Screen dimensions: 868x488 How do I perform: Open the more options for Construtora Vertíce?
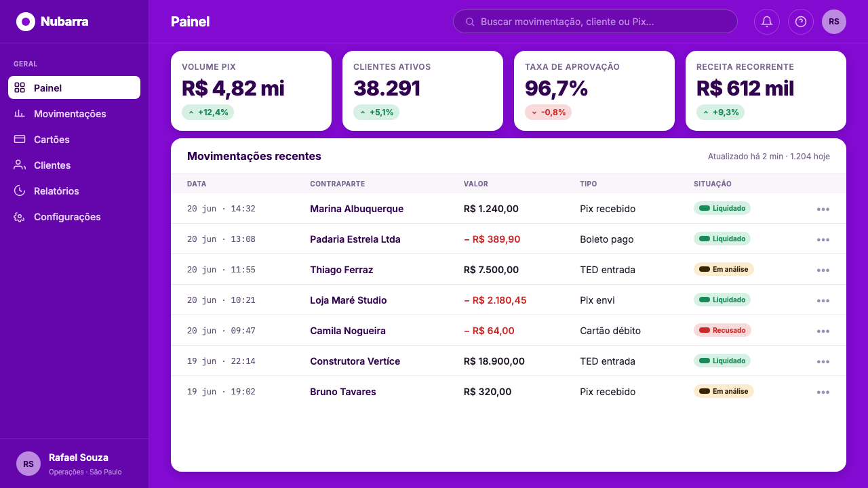pyautogui.click(x=823, y=361)
